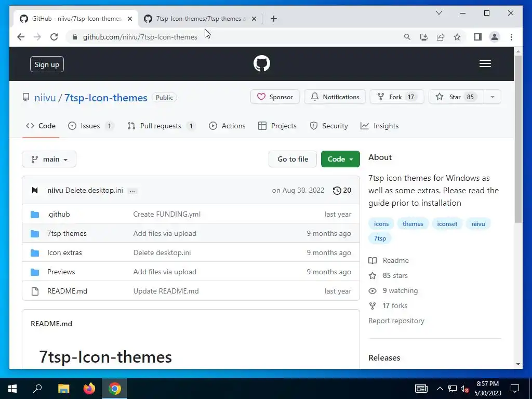Open the Icon extras folder
The height and width of the screenshot is (399, 532).
pyautogui.click(x=64, y=253)
